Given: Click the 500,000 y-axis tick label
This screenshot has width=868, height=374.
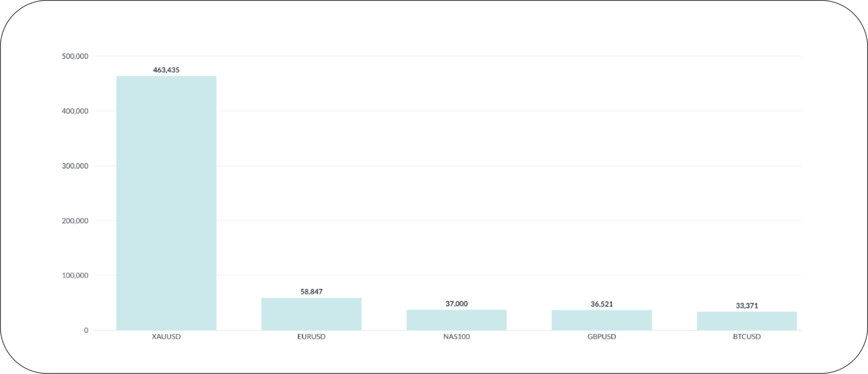Looking at the screenshot, I should coord(75,56).
